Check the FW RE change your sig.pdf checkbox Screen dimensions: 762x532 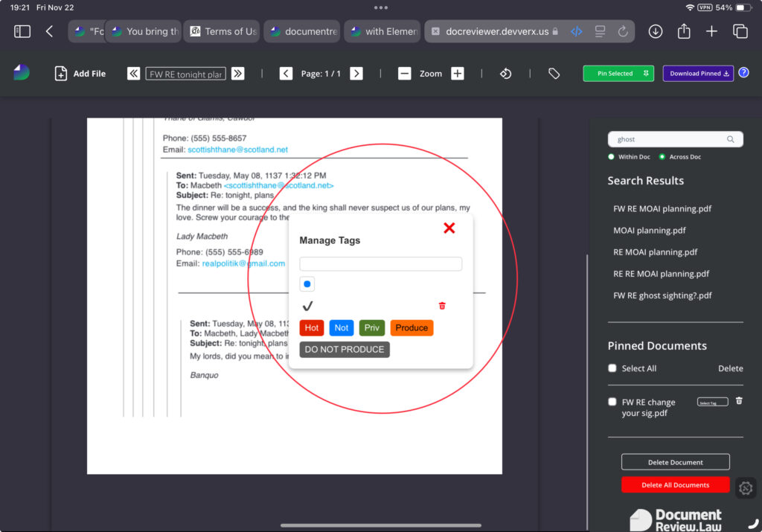[x=612, y=403]
